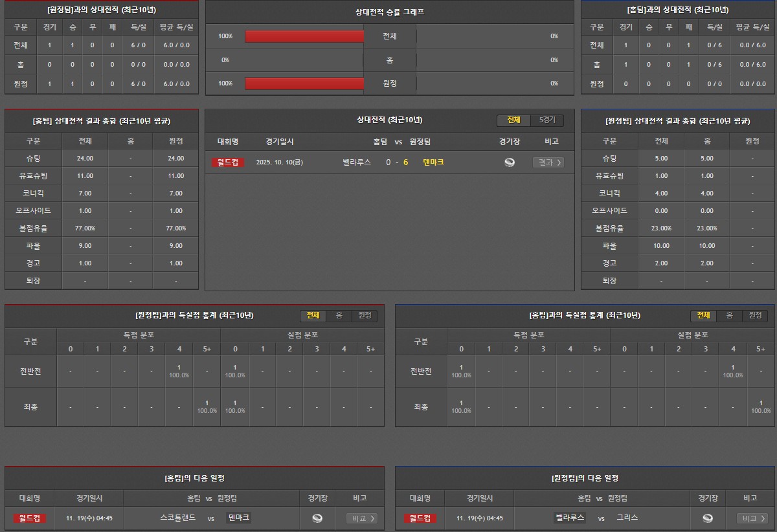Viewport: 777px width, 532px height.
Task: Click the 월드컵 badge in the head-to-head row
Action: coord(228,162)
